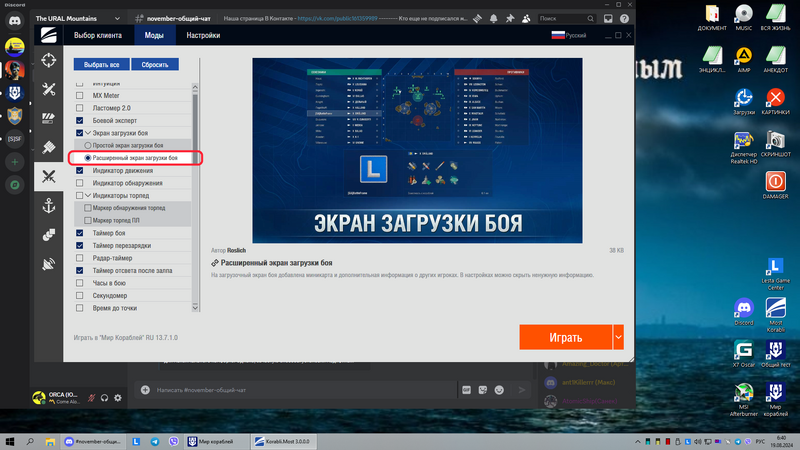Switch to the Выбор клиента tab
The image size is (800, 450).
point(98,35)
